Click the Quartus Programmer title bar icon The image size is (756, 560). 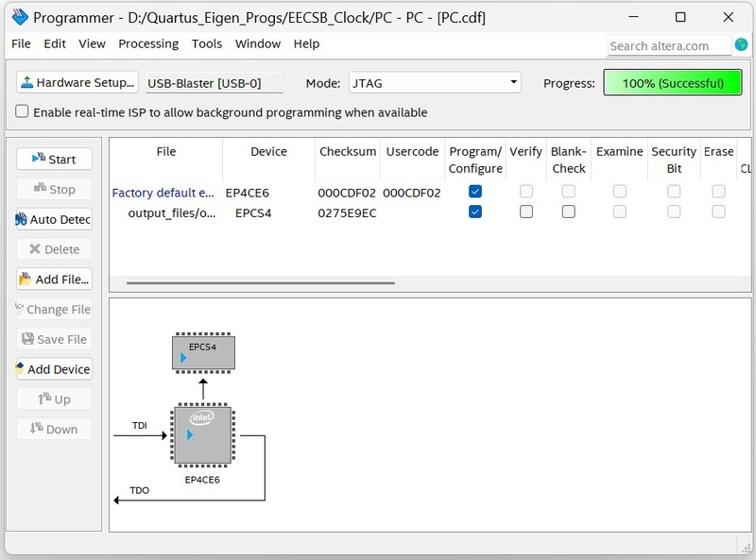point(20,17)
